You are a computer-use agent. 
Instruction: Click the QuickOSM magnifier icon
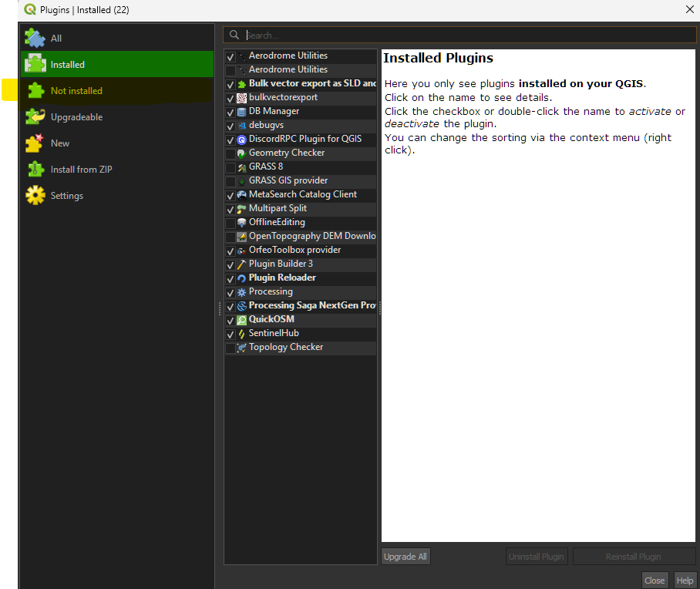(x=242, y=320)
